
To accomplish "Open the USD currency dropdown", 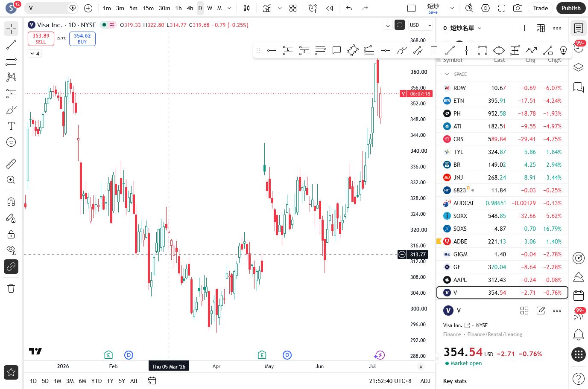I will coord(421,25).
